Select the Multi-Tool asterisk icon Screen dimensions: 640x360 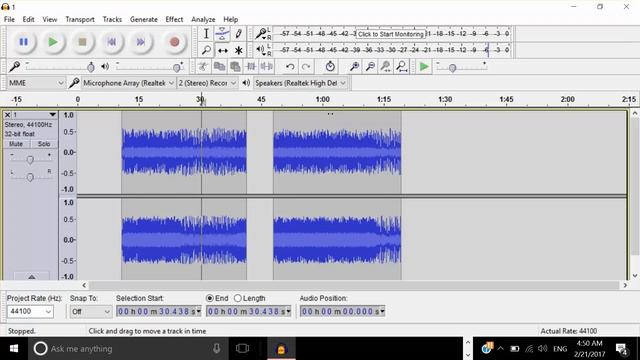[x=239, y=50]
